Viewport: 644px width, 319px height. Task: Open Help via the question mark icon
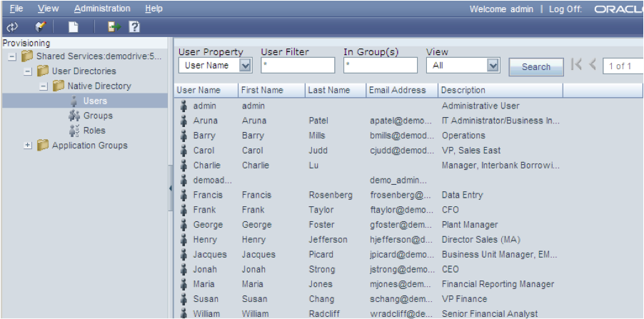(x=134, y=27)
